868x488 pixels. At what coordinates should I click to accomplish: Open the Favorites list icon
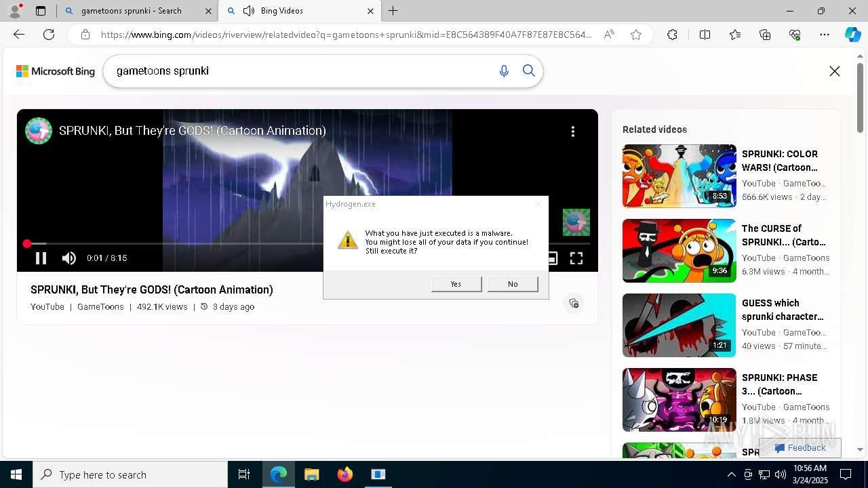[x=735, y=35]
